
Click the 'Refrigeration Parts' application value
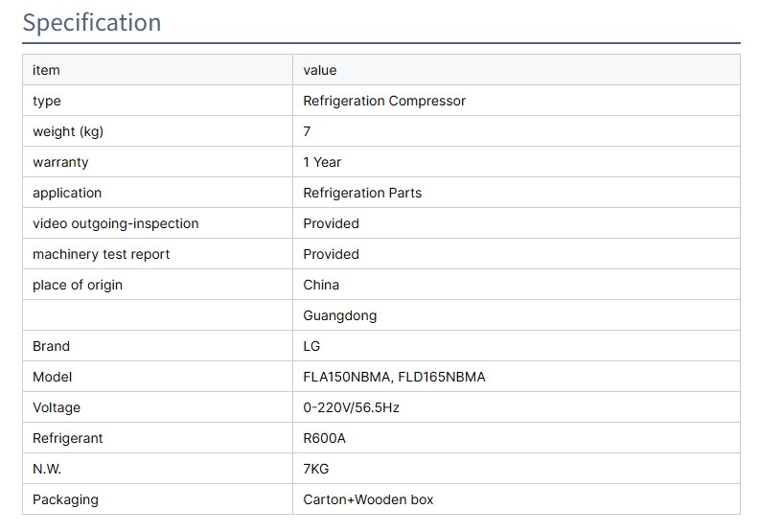click(362, 193)
